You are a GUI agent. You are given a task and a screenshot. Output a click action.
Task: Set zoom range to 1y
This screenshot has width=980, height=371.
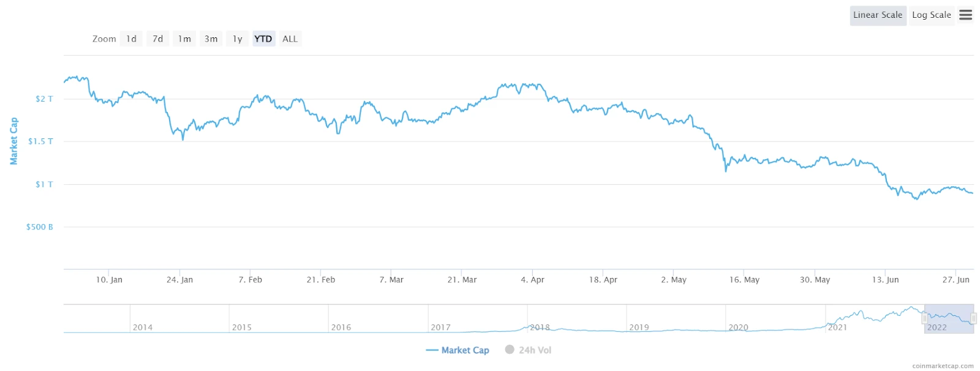tap(238, 39)
